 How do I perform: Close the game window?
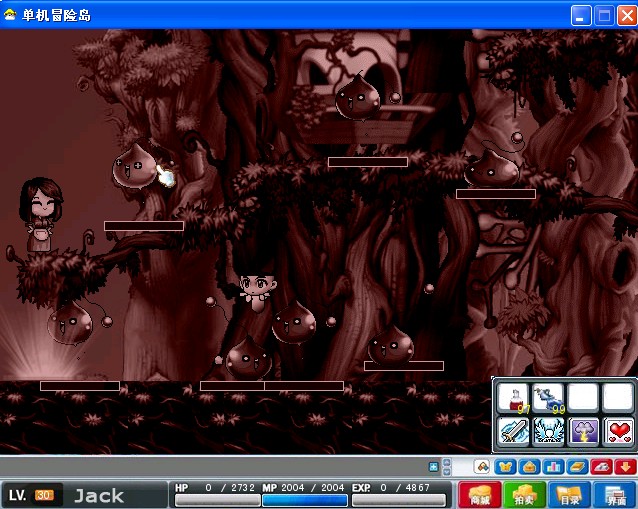[627, 16]
